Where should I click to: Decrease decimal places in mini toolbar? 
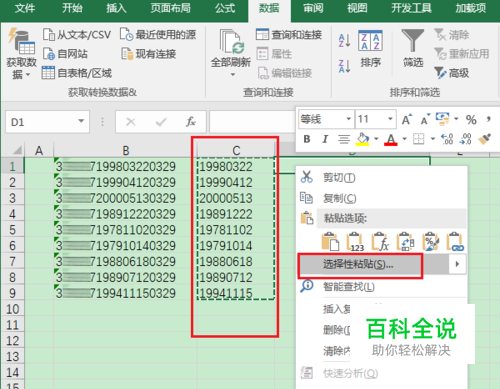[x=465, y=139]
